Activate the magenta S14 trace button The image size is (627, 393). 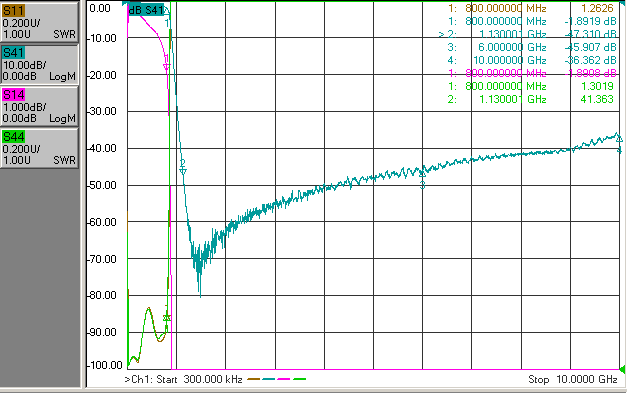[39, 106]
